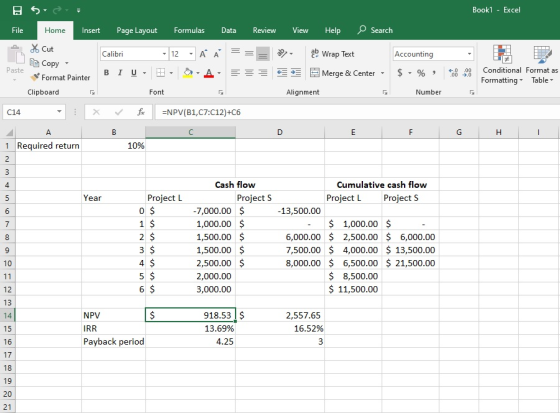Switch to the View tab
Viewport: 560px width, 413px height.
click(300, 30)
